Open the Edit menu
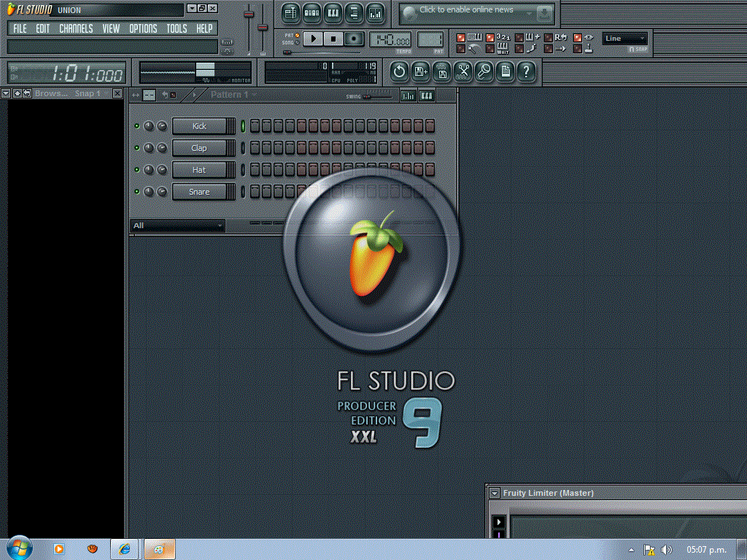 (x=43, y=28)
